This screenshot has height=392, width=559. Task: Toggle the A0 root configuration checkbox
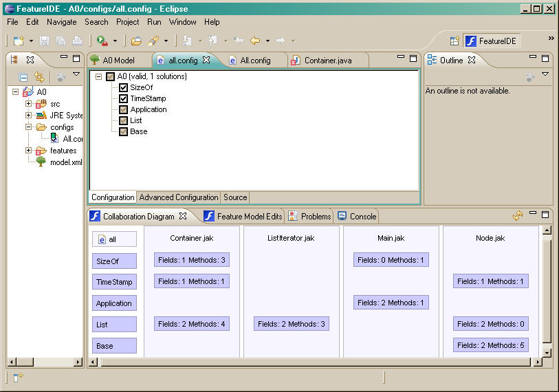click(111, 76)
